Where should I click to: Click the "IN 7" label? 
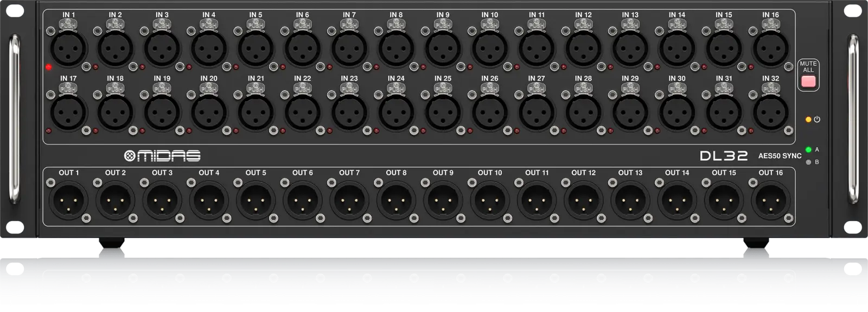tap(349, 15)
